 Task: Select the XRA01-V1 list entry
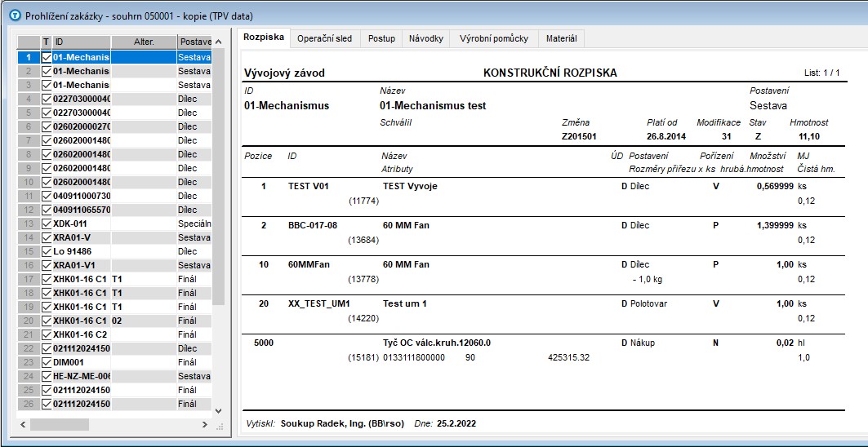pyautogui.click(x=114, y=265)
